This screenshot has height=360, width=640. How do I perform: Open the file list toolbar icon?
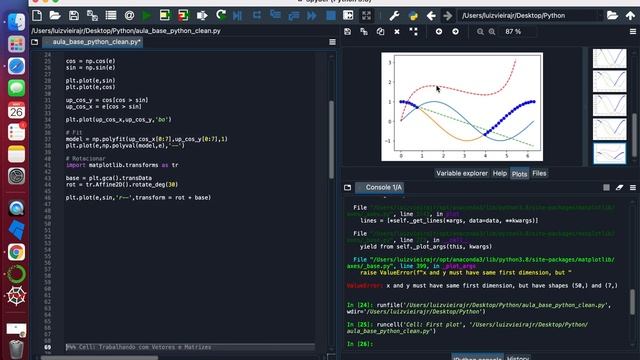click(x=111, y=16)
